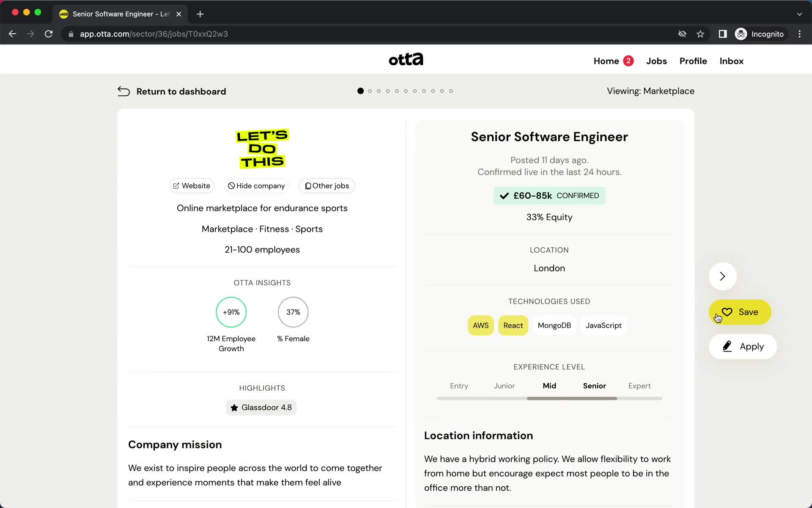Go to the next job with chevron
This screenshot has width=812, height=508.
(x=723, y=276)
